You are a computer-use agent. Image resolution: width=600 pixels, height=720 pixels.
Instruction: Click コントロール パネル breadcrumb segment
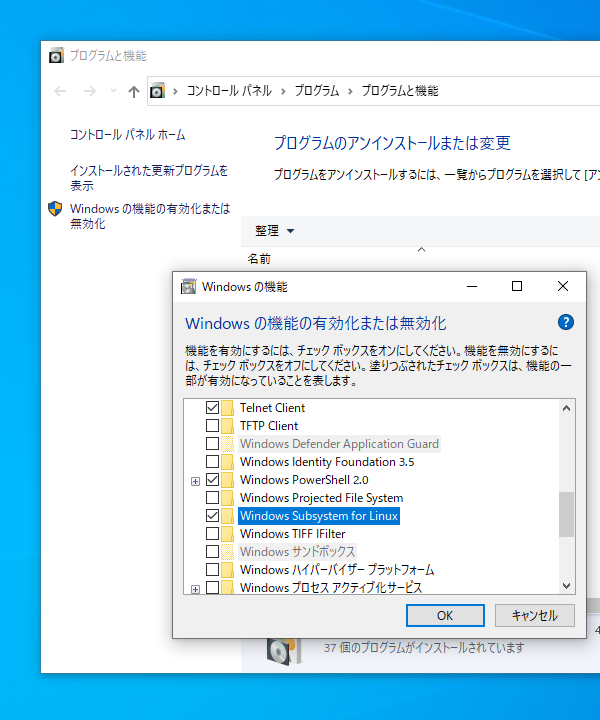click(x=229, y=91)
